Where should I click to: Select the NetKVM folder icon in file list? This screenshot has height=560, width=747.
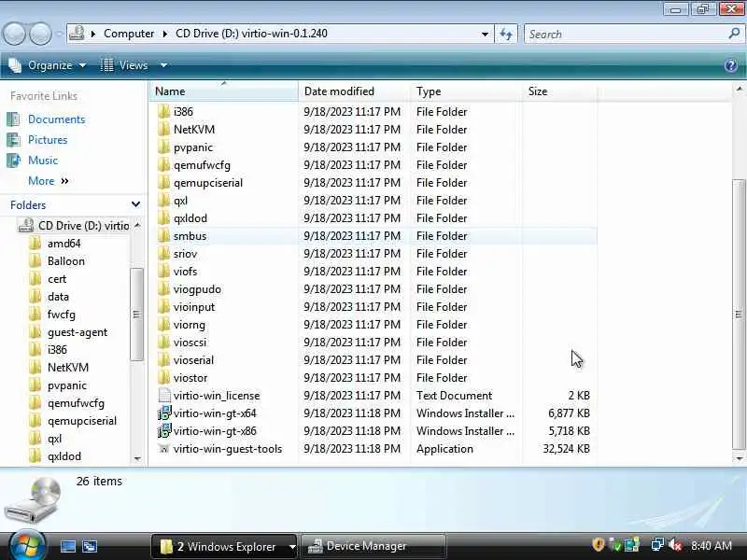pyautogui.click(x=164, y=130)
